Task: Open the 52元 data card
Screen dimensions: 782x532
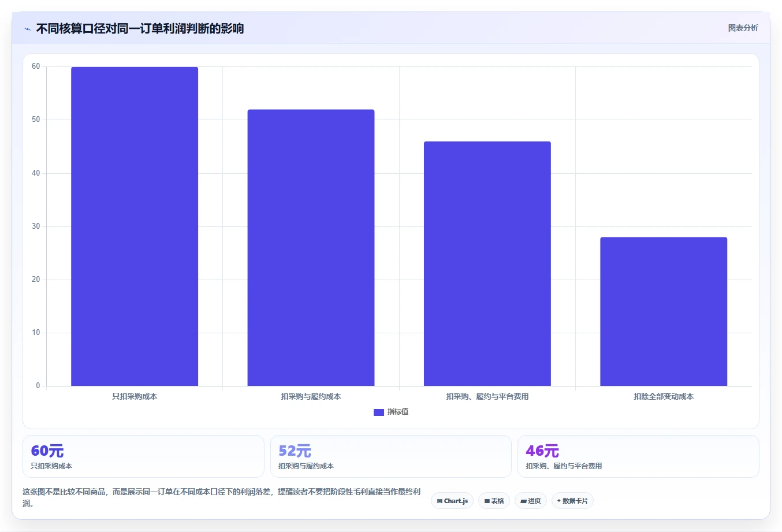Action: coord(391,456)
